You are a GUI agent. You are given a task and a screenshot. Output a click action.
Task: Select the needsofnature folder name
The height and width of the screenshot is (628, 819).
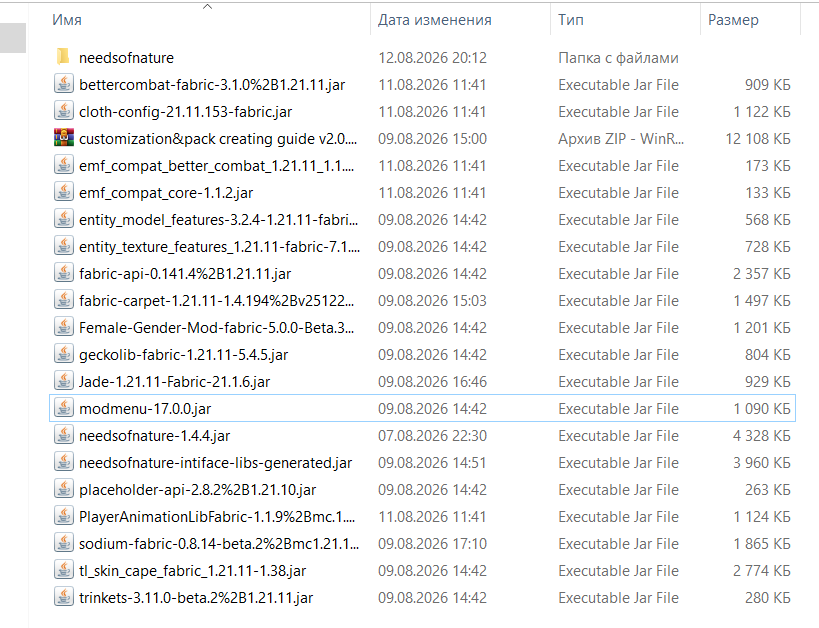tap(126, 57)
